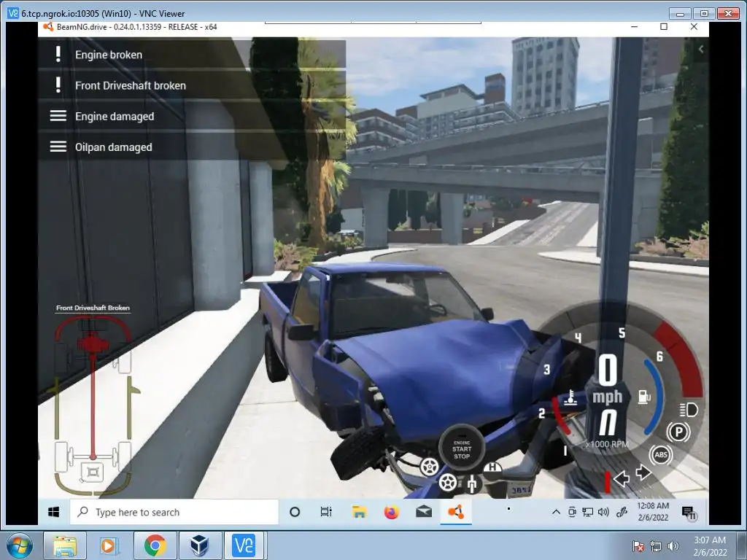747x560 pixels.
Task: Open File Explorer on the Windows 10 taskbar
Action: 359,512
